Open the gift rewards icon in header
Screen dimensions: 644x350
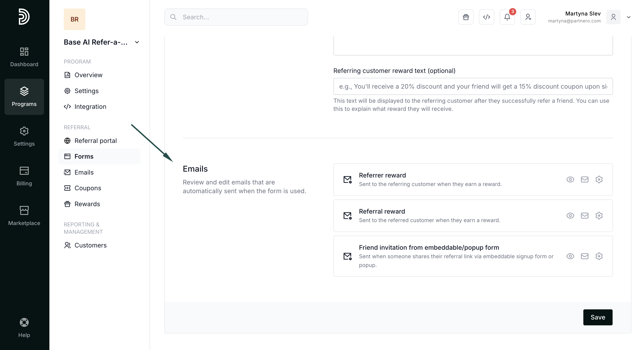pyautogui.click(x=466, y=17)
